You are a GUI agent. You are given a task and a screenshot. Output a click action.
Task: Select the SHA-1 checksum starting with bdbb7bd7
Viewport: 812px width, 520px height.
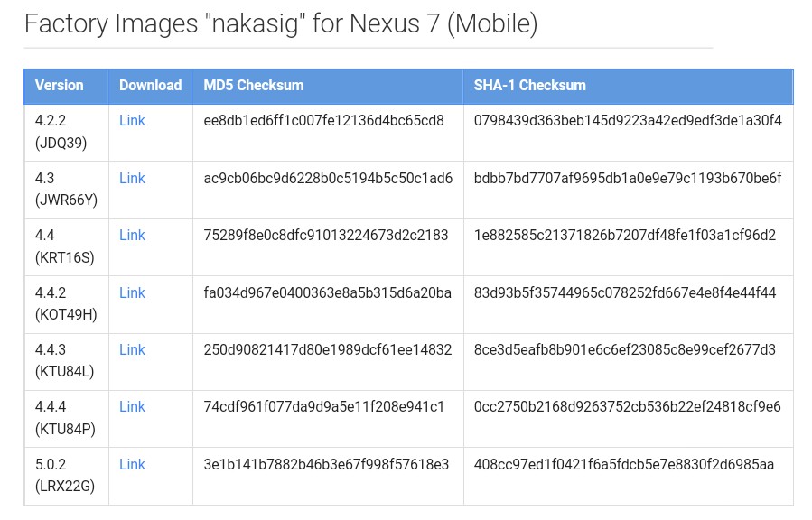(x=628, y=179)
